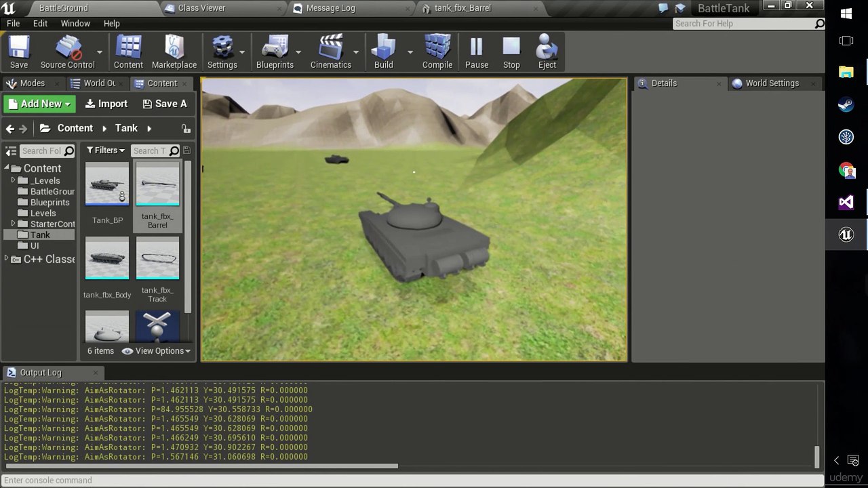Stop the play session

pos(511,52)
